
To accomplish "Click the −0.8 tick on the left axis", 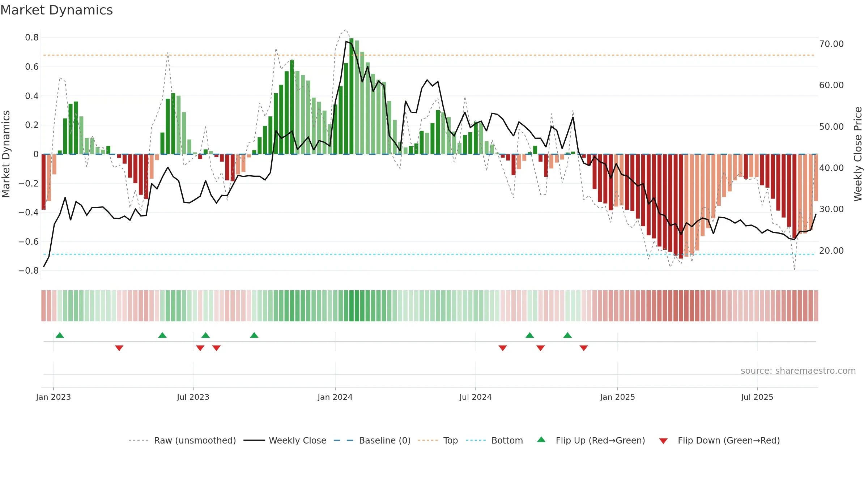I will click(29, 271).
